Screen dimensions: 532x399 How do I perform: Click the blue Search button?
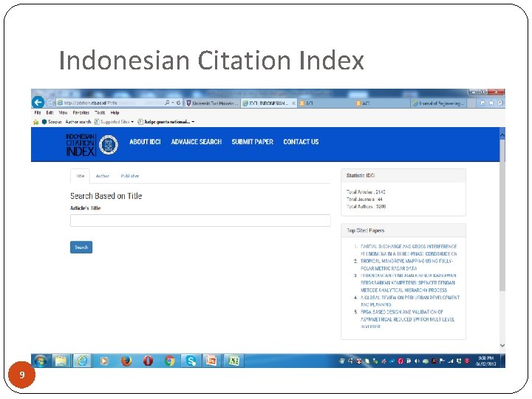[x=81, y=247]
